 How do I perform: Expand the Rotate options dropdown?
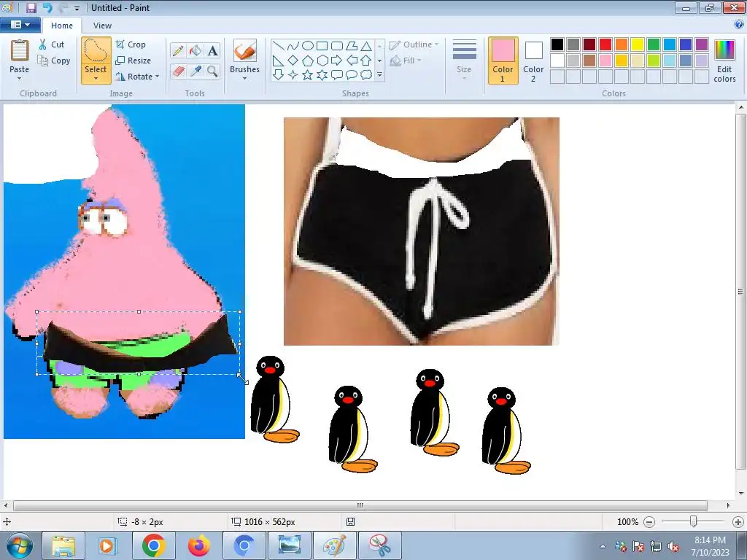pos(158,76)
